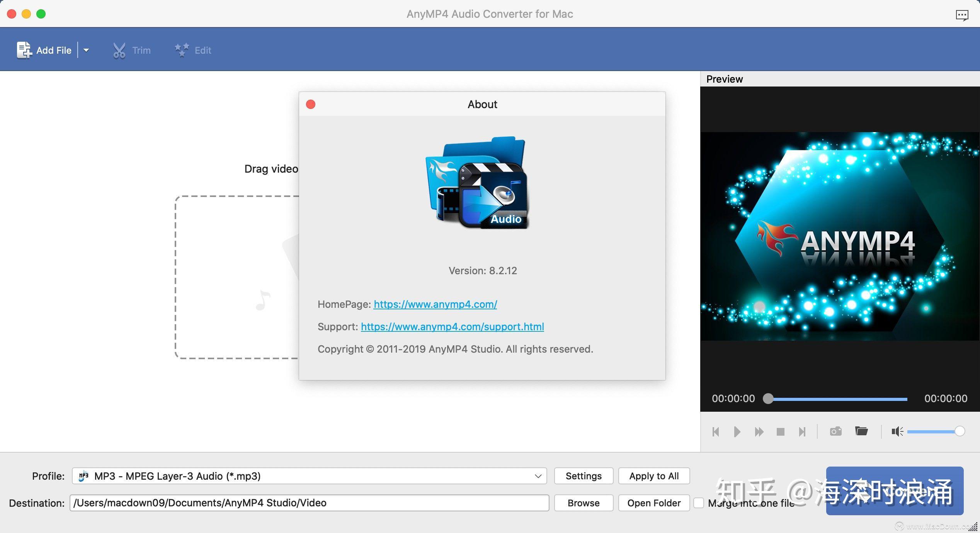
Task: Open the Add File dropdown arrow
Action: click(86, 50)
